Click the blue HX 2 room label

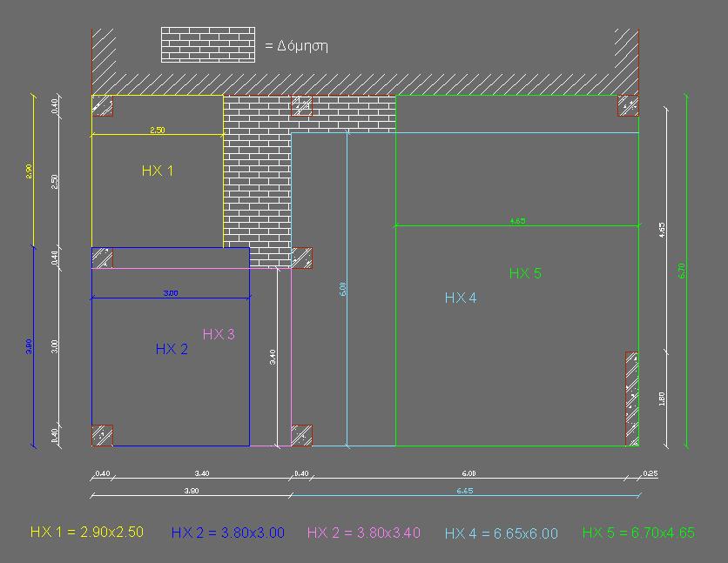tap(172, 349)
